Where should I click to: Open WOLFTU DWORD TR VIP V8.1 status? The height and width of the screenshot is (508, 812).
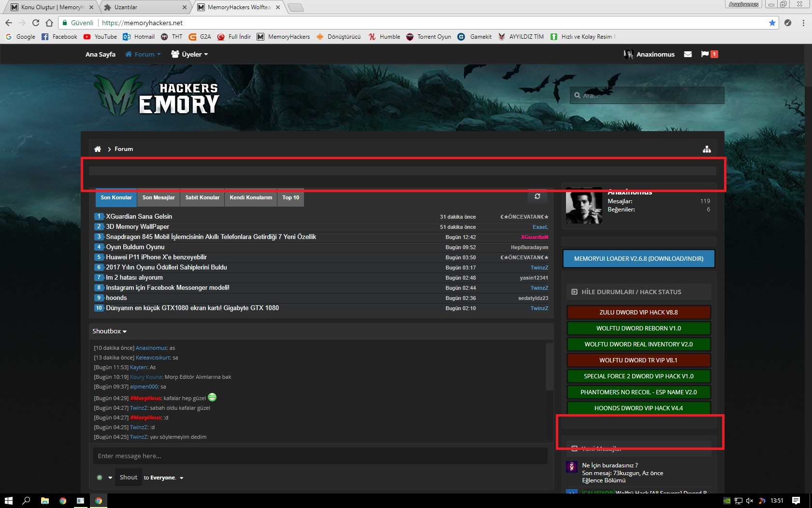point(638,360)
